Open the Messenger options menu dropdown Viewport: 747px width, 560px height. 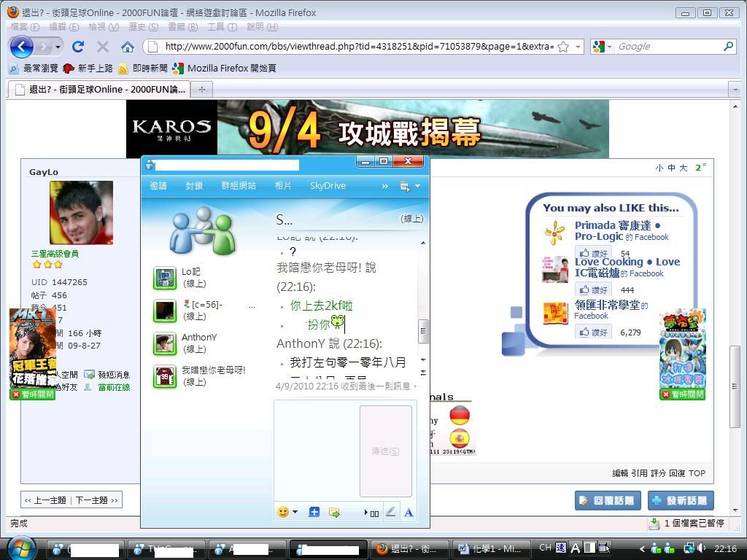410,187
